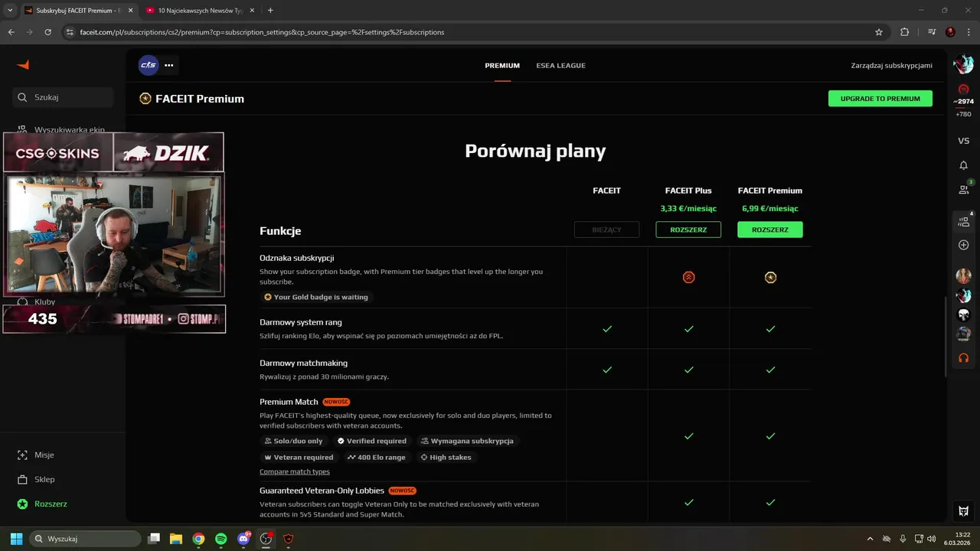Screen dimensions: 980x551
Task: Click the orange headphones icon
Action: [963, 357]
